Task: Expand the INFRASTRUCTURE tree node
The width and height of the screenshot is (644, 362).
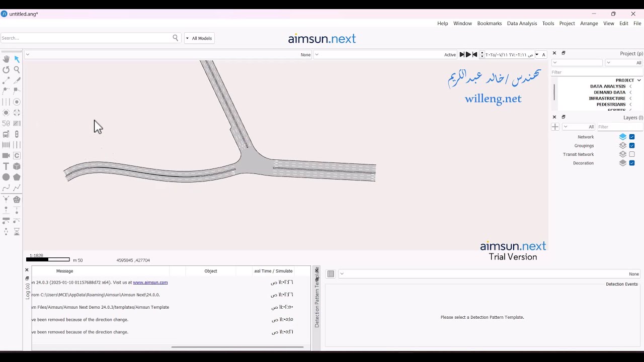Action: (x=630, y=99)
